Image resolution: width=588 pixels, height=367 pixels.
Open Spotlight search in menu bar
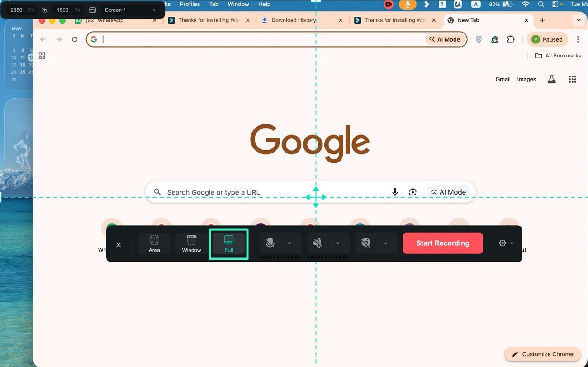tap(541, 4)
